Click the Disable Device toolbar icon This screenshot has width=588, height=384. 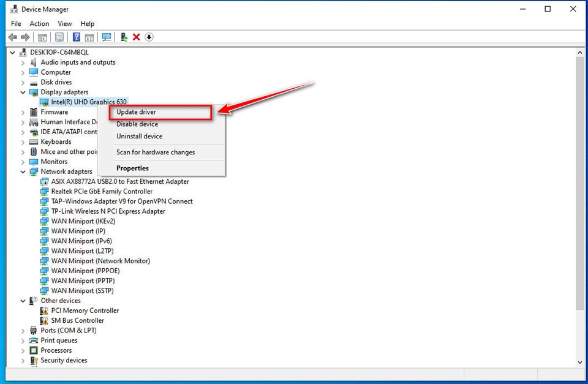(x=149, y=37)
